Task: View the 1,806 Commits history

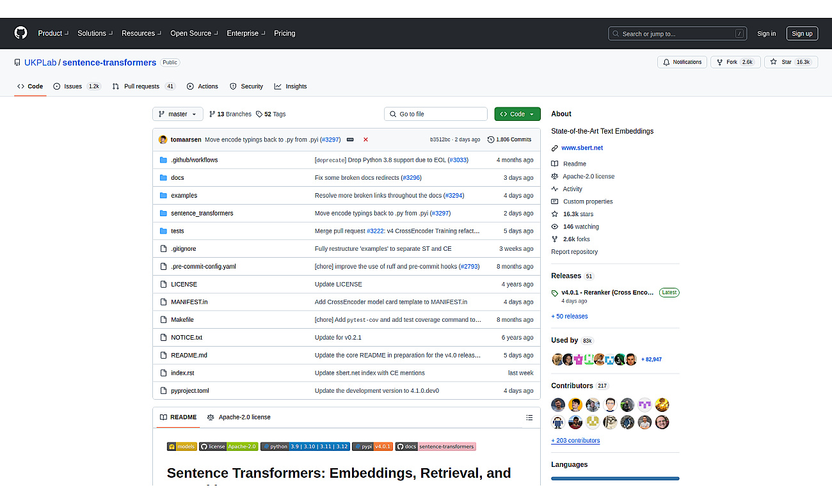Action: click(509, 139)
